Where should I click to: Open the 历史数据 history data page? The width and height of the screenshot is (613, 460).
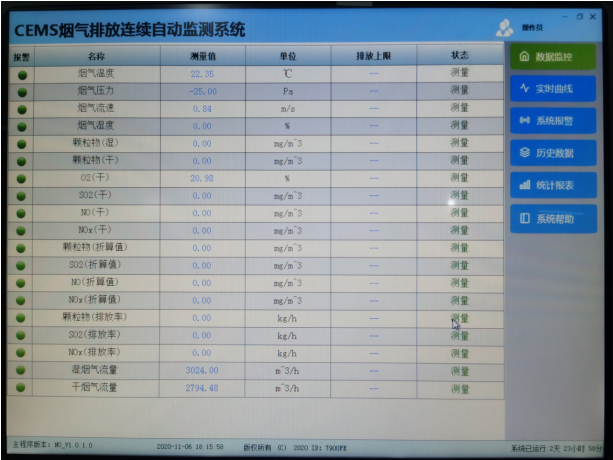[553, 153]
